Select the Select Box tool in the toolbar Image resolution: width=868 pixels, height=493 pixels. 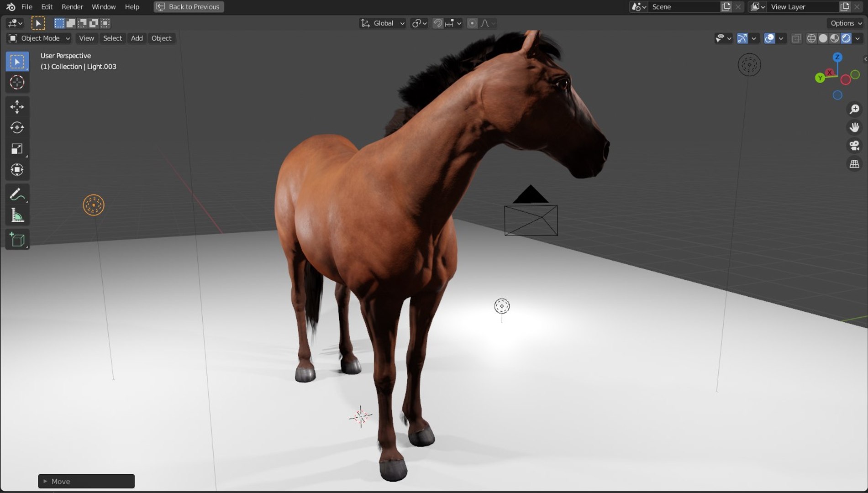(17, 62)
